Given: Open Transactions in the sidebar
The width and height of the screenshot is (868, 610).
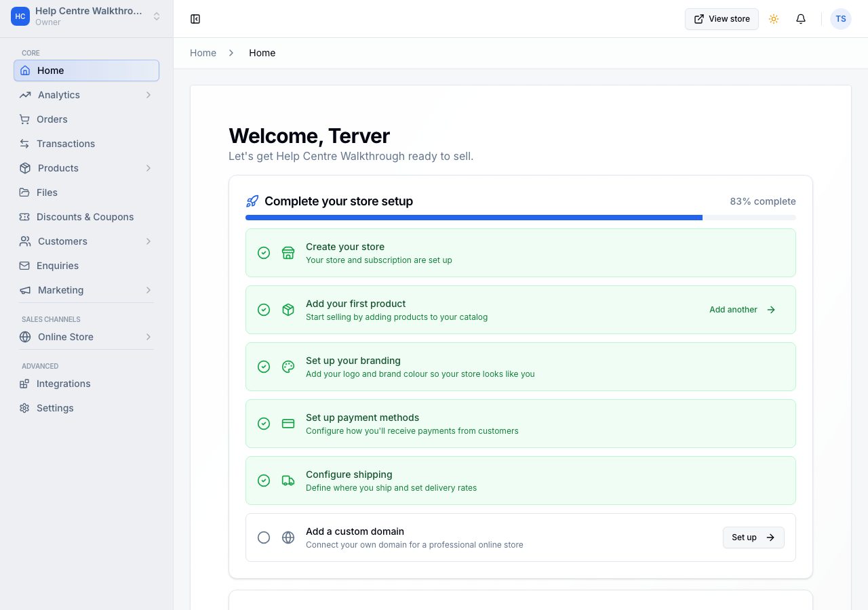Looking at the screenshot, I should click(86, 144).
